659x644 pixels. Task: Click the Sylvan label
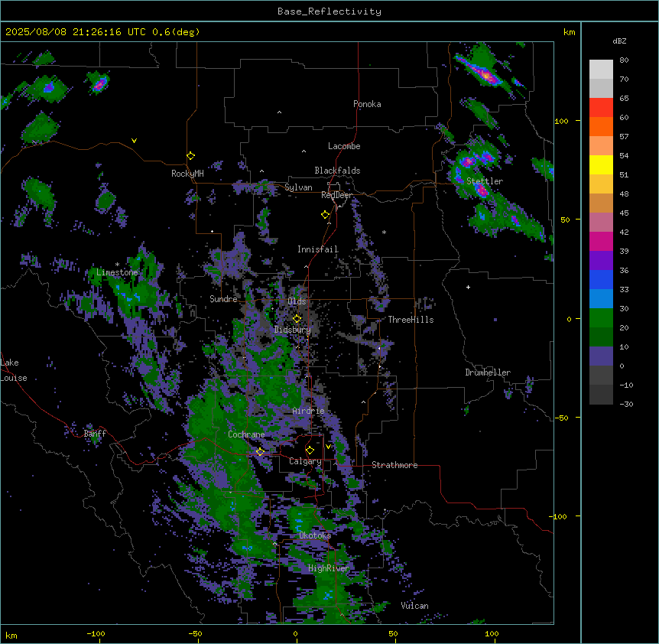coord(298,187)
